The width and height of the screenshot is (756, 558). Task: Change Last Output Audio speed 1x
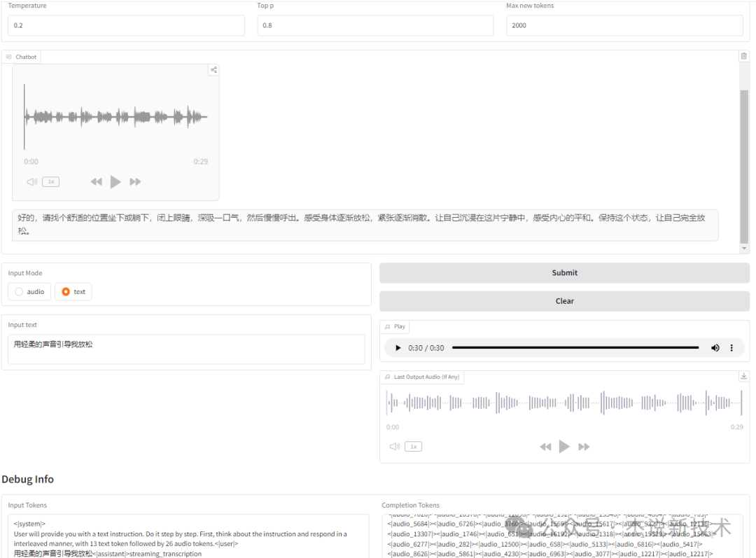click(x=413, y=447)
